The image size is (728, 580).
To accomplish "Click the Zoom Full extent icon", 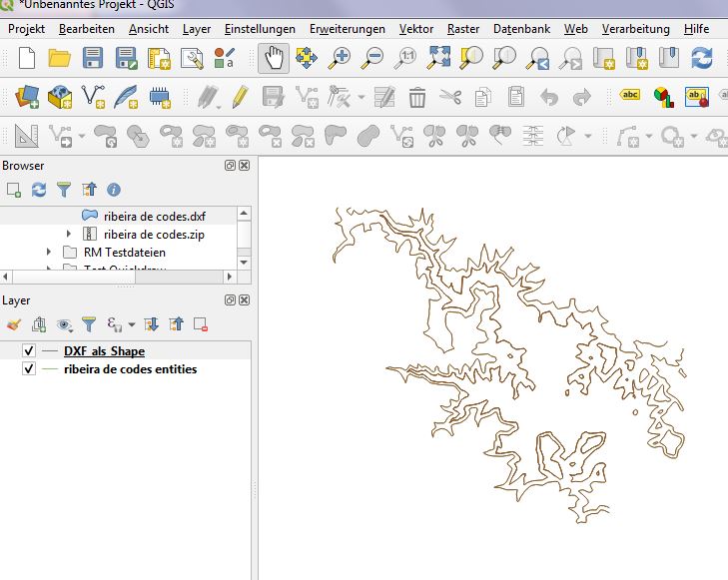I will [x=437, y=59].
